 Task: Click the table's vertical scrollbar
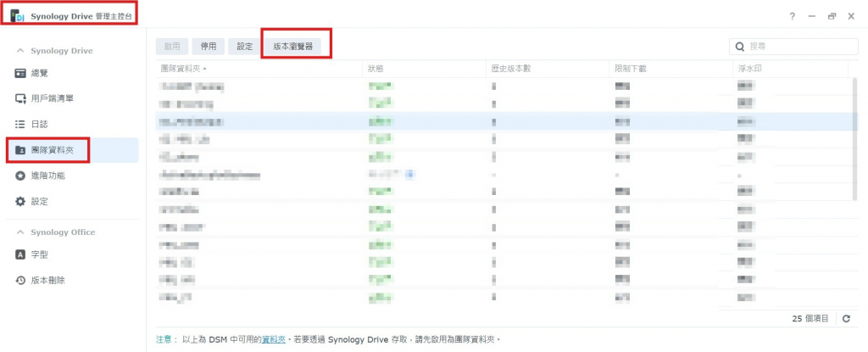click(855, 138)
